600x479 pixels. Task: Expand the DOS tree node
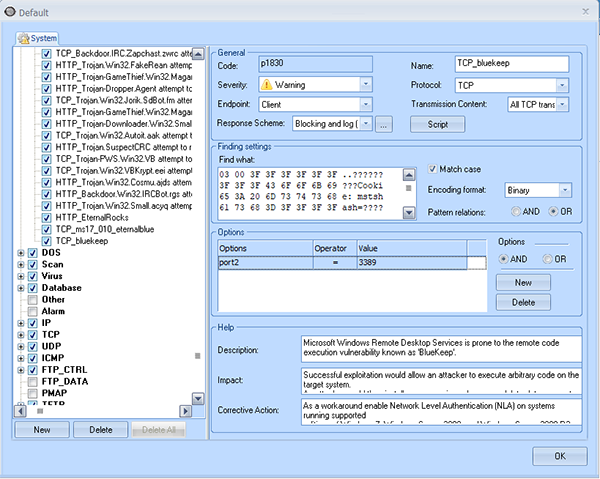coord(21,253)
